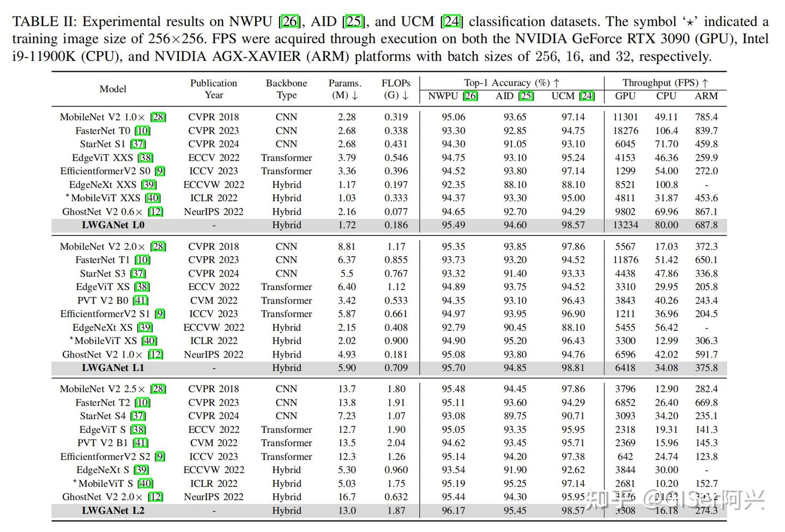Click citation 10 beside FasterNet T0
785x532 pixels.
(143, 130)
